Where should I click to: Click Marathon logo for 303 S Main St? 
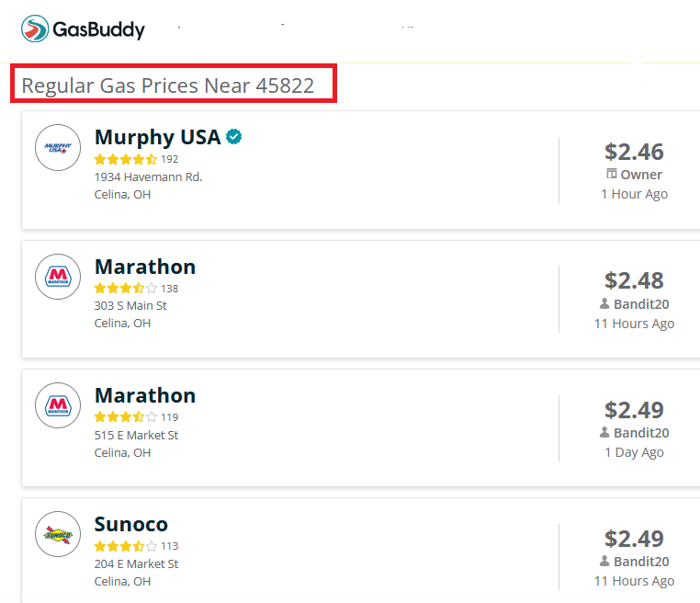59,277
